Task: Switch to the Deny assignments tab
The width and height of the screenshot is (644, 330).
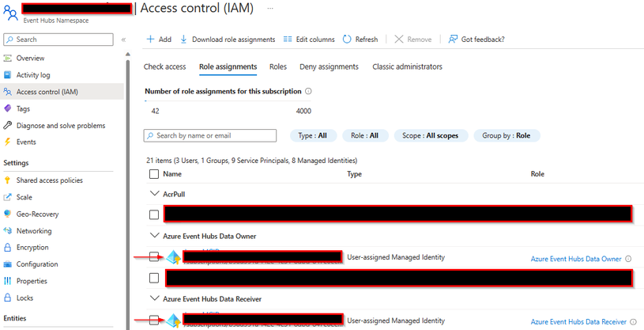Action: (x=329, y=66)
